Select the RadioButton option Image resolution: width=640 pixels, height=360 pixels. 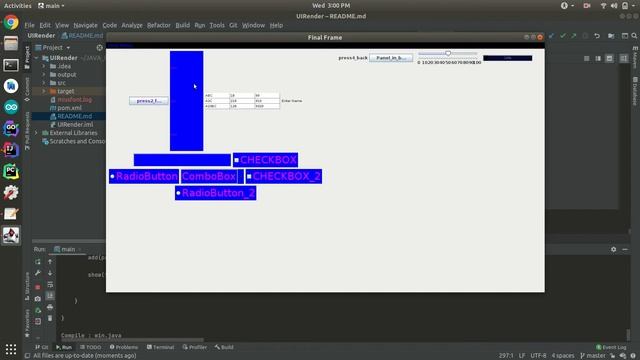[112, 176]
